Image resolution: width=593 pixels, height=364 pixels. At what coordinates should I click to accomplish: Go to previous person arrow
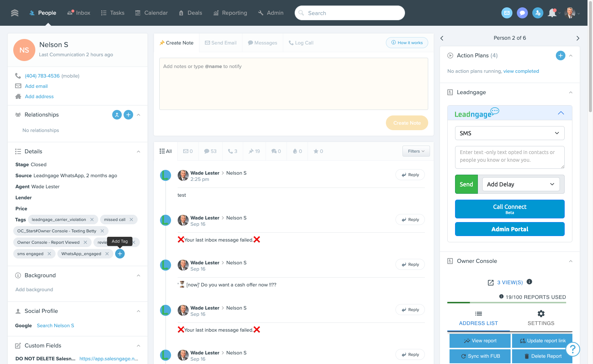pos(442,38)
